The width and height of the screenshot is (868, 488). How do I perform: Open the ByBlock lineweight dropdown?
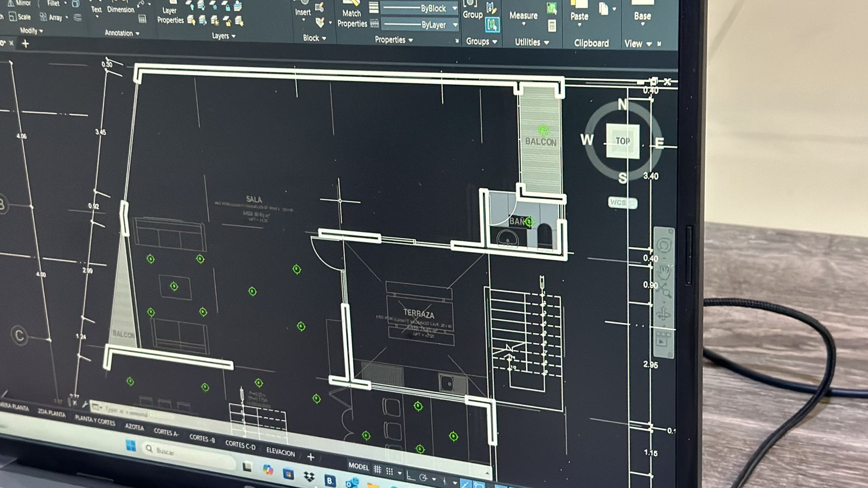click(455, 8)
